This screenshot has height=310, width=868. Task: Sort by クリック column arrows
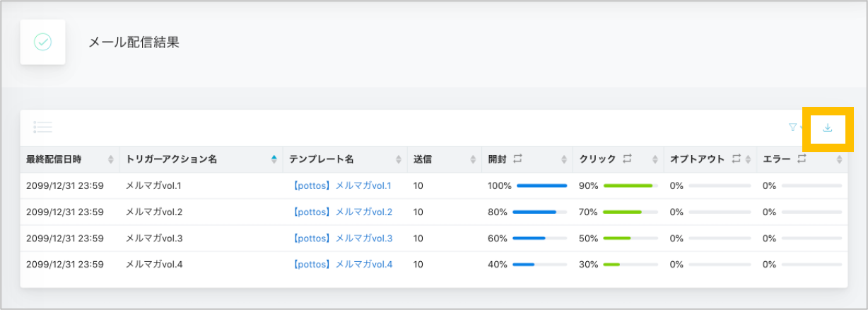point(655,159)
